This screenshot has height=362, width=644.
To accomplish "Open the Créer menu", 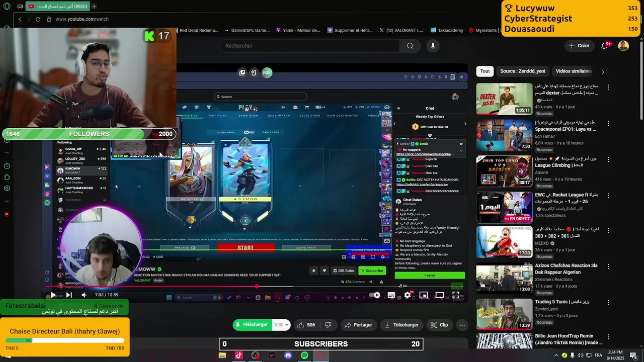I will (x=579, y=46).
